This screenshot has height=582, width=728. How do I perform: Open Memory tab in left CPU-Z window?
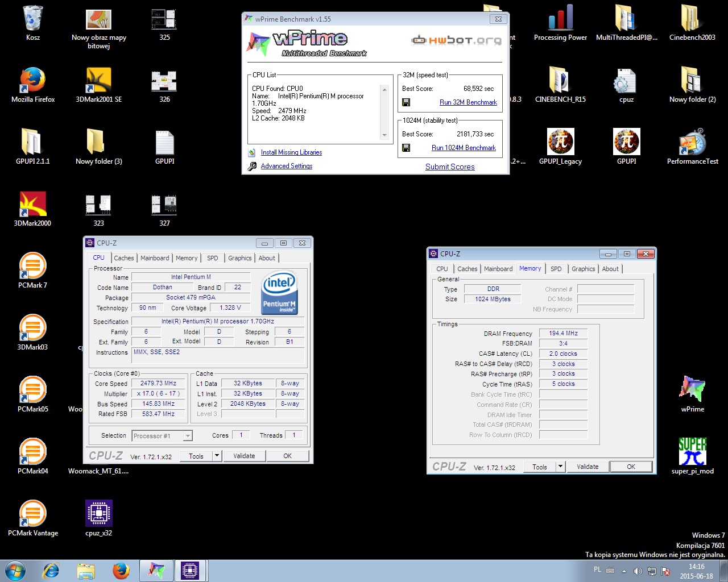click(x=187, y=258)
